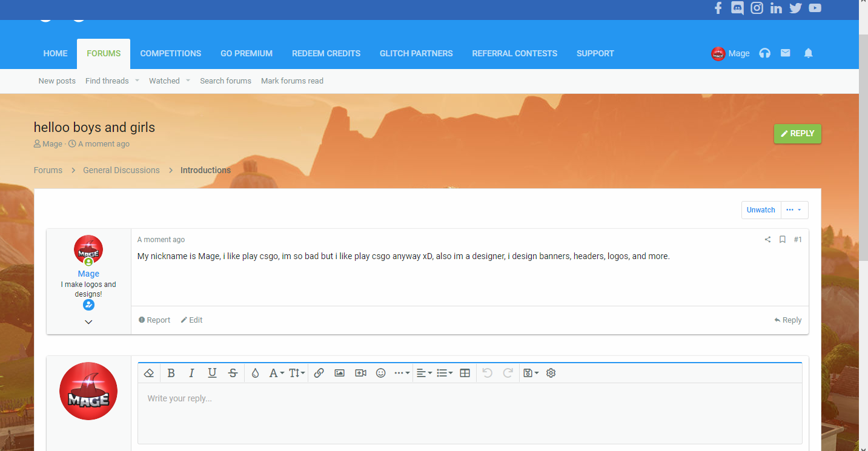
Task: Click the green Reply button
Action: tap(797, 133)
